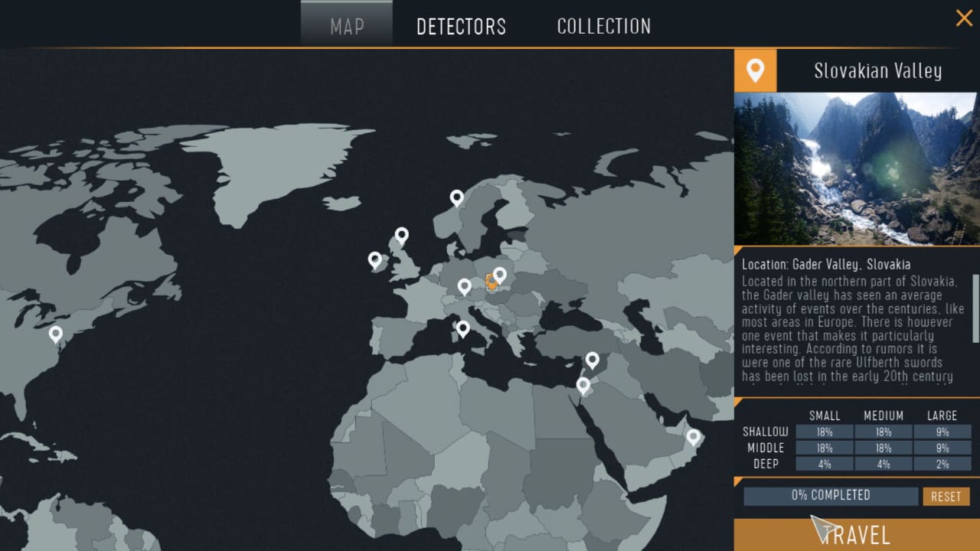The height and width of the screenshot is (551, 980).
Task: Select the pin near Israel on the map
Action: [583, 385]
